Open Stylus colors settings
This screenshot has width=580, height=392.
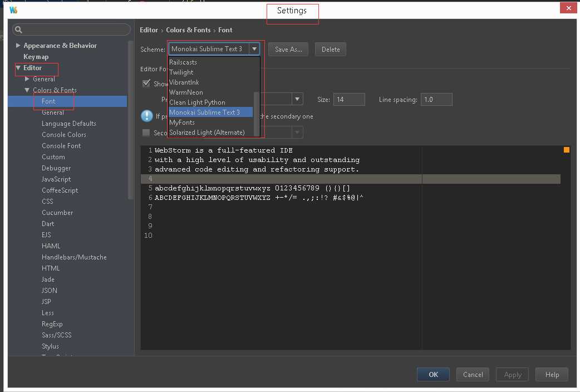[x=50, y=346]
